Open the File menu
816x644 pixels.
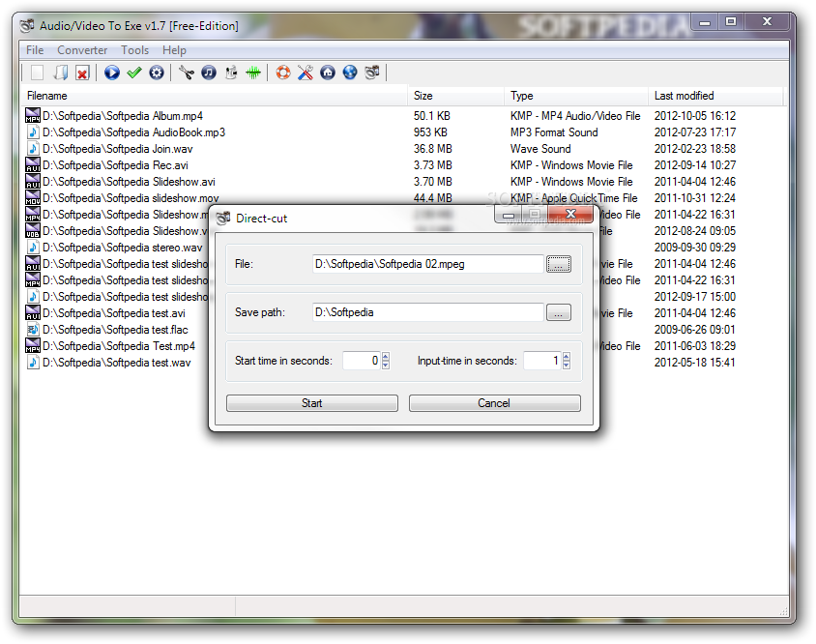(35, 50)
